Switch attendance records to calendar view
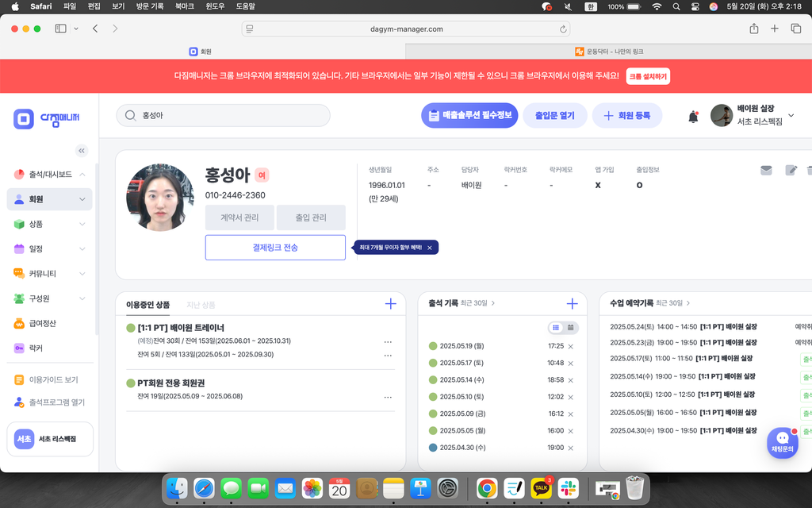Screen dimensions: 812x508 coord(571,327)
